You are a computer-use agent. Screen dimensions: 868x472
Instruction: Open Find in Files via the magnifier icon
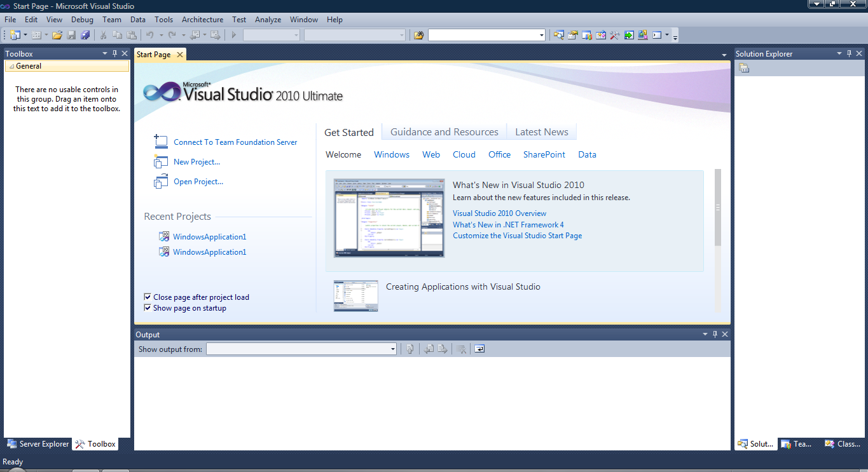click(559, 35)
